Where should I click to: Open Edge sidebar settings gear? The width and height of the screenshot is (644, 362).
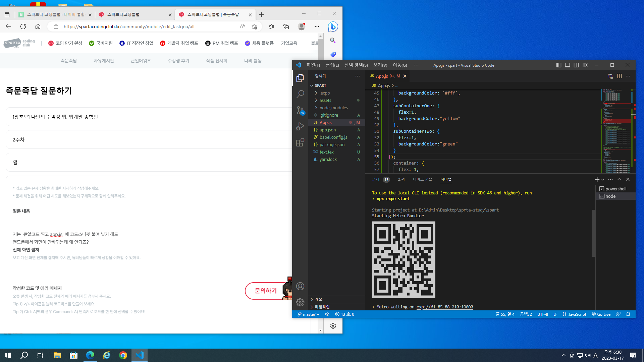click(x=333, y=326)
